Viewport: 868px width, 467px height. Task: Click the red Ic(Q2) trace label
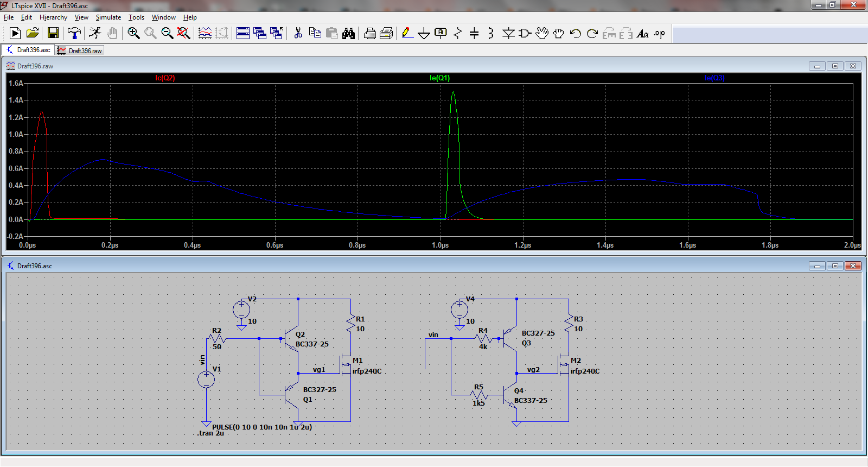(x=165, y=78)
